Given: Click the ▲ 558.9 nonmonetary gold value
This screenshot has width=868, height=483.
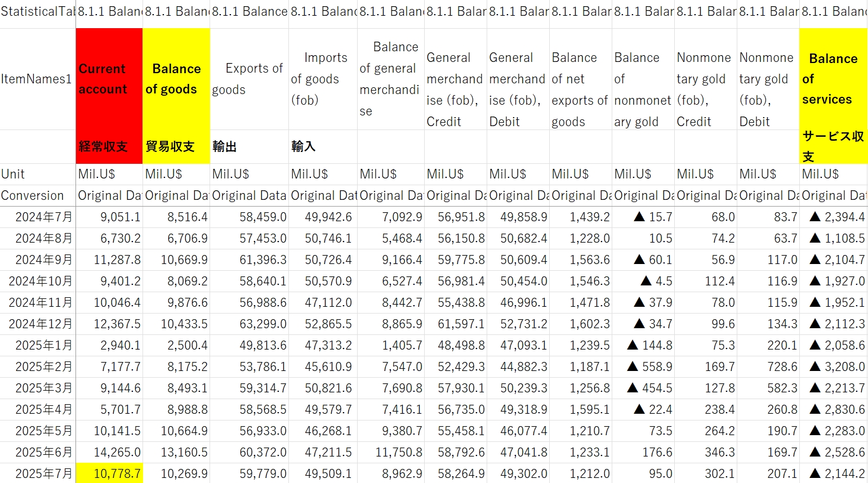Looking at the screenshot, I should [643, 367].
